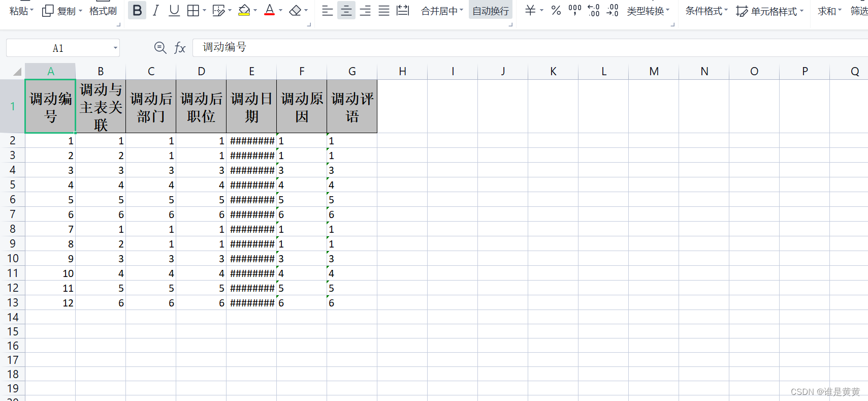Screen dimensions: 868x401
Task: Select row 1 header
Action: [x=12, y=106]
